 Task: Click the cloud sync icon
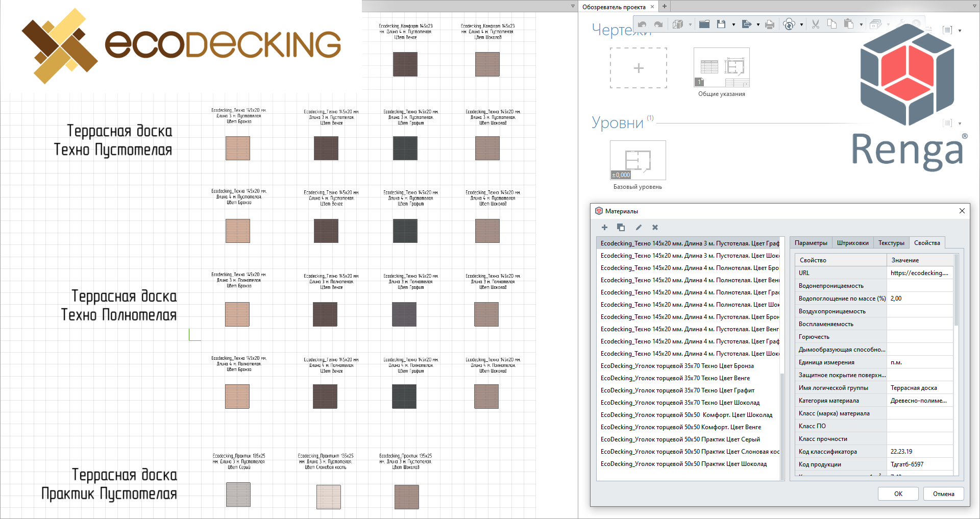(x=789, y=24)
